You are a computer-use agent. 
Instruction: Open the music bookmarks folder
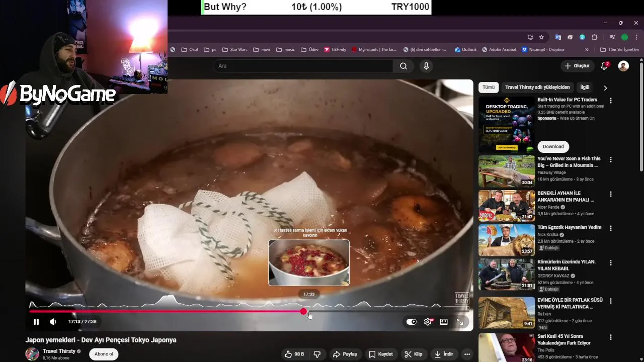point(285,50)
